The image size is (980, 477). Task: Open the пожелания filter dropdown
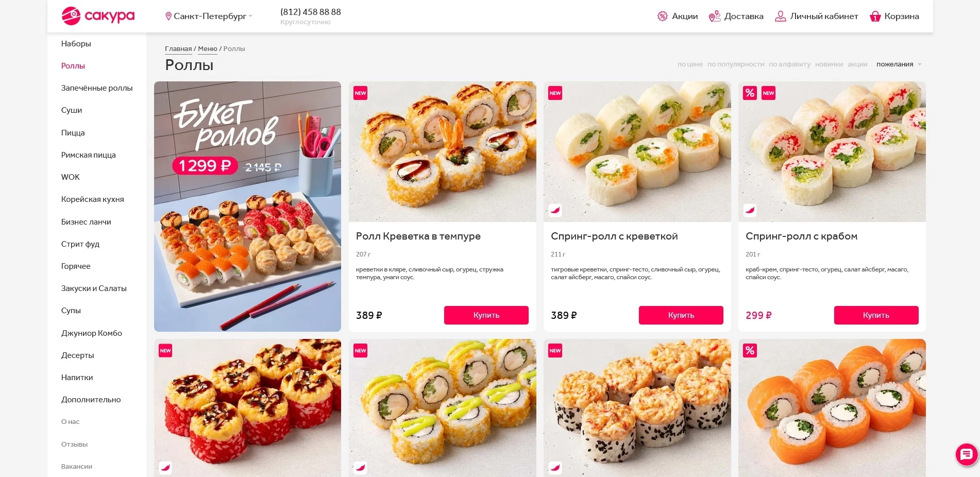click(x=899, y=64)
